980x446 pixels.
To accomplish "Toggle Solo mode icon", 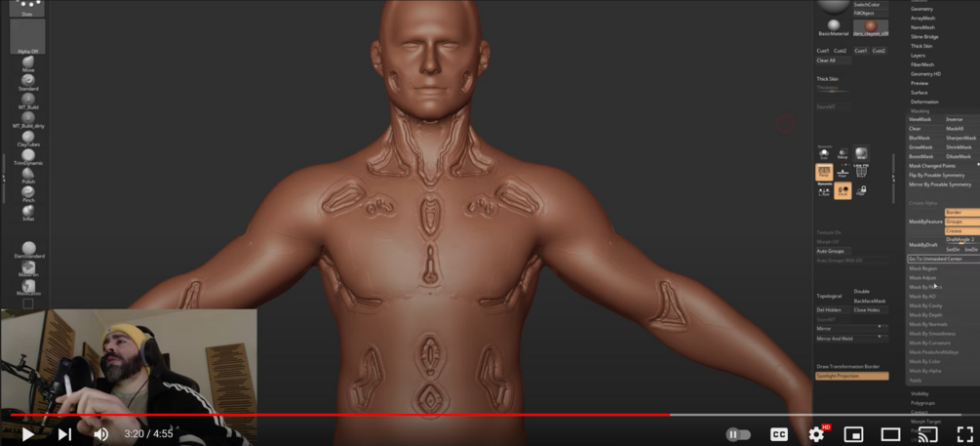I will pyautogui.click(x=824, y=153).
